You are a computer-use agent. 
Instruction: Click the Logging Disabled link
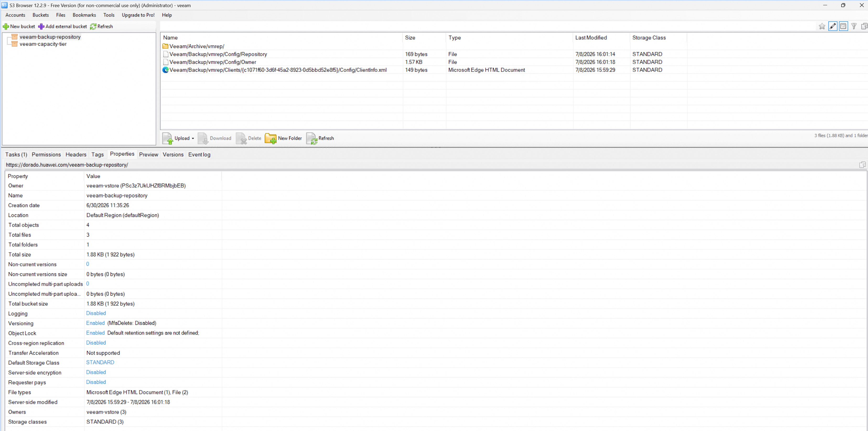[96, 313]
